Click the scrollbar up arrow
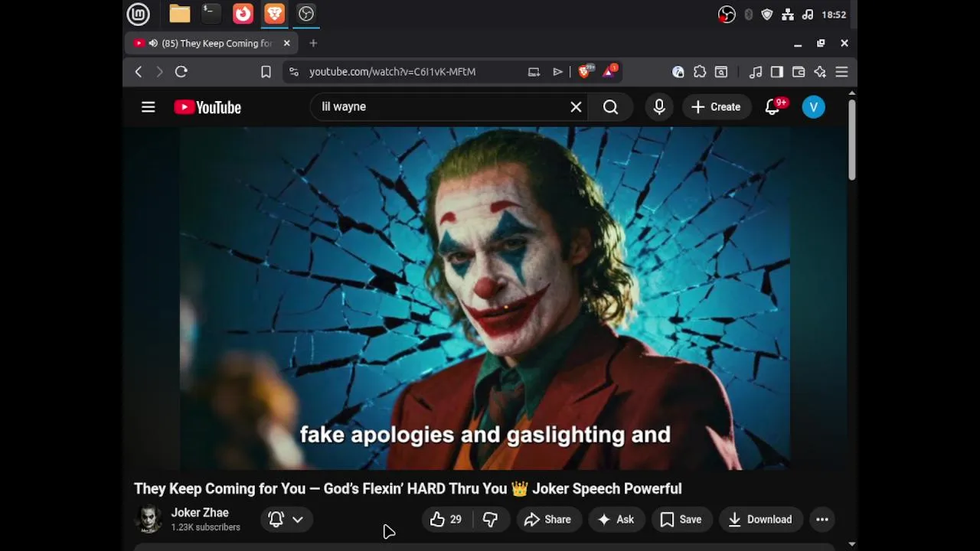This screenshot has height=551, width=980. (x=852, y=93)
